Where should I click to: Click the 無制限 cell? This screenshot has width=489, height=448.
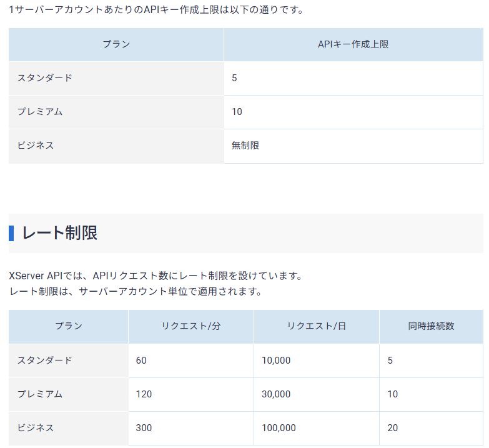coord(353,146)
